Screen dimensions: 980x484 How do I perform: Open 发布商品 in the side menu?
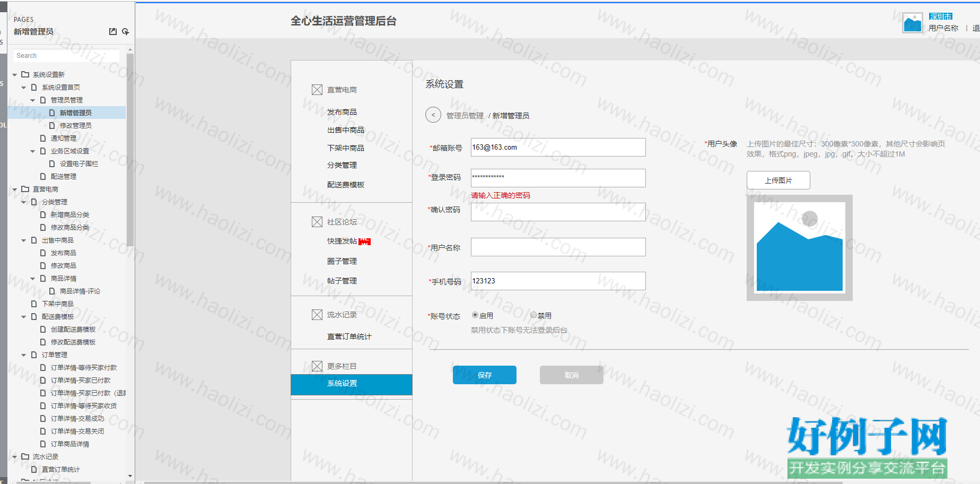coord(342,112)
